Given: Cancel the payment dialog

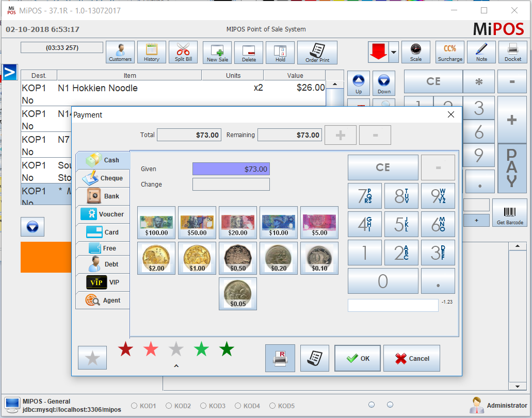Looking at the screenshot, I should (x=411, y=358).
